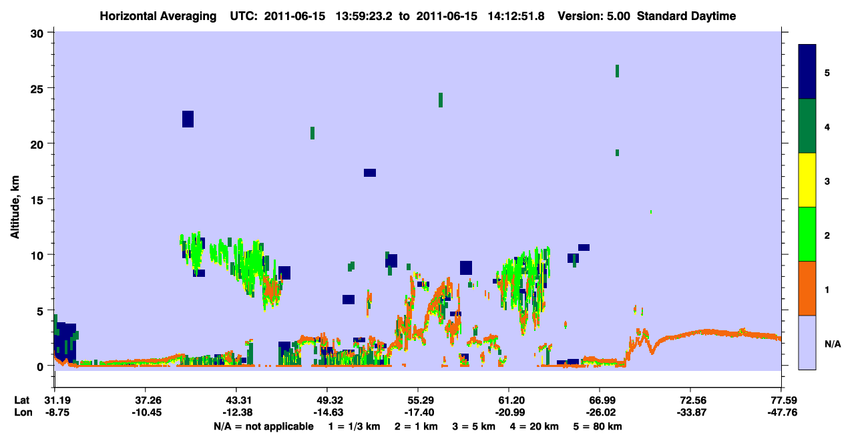Click the colorbar label '3'
The width and height of the screenshot is (868, 445).
827,181
